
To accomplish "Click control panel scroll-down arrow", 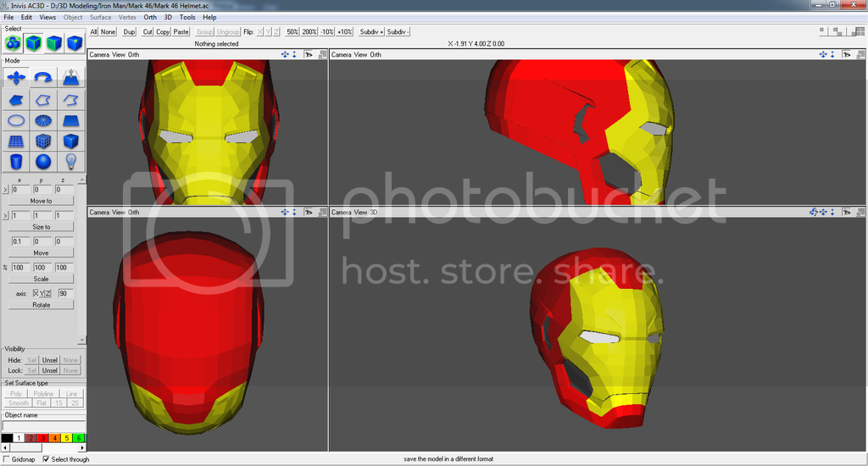I will pos(82,341).
